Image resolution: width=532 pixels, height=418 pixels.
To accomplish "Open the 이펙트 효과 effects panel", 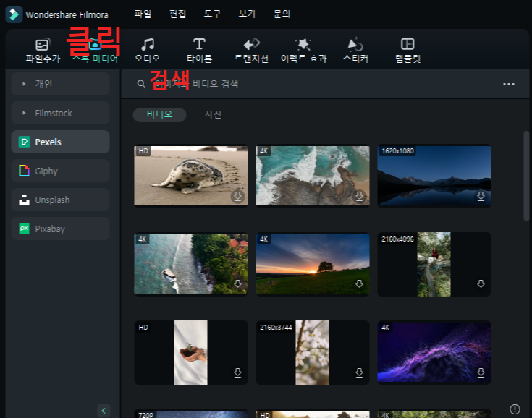I will pyautogui.click(x=303, y=51).
